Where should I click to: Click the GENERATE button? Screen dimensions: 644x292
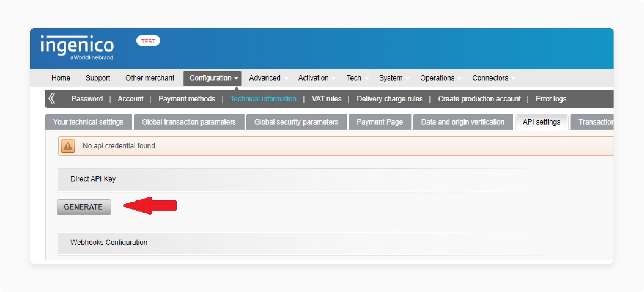pyautogui.click(x=84, y=207)
